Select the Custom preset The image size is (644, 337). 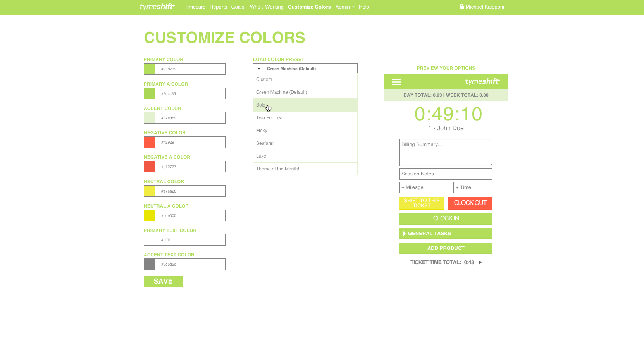[x=305, y=79]
